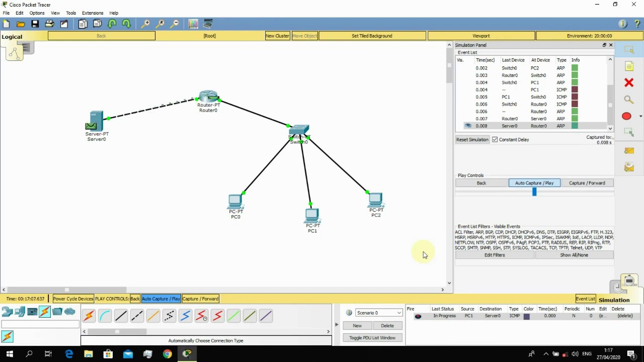Open the Scenario 0 dropdown

tap(379, 313)
